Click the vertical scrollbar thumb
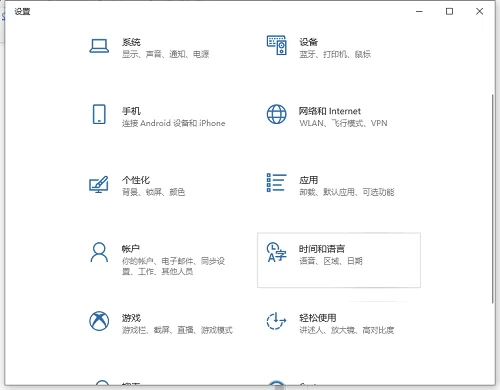This screenshot has width=500, height=390. tap(493, 199)
